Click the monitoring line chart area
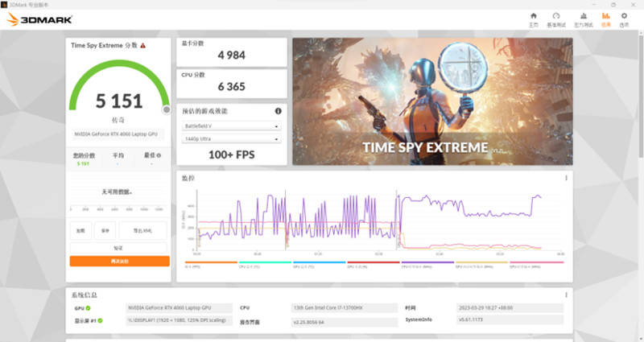Image resolution: width=644 pixels, height=342 pixels. 378,220
